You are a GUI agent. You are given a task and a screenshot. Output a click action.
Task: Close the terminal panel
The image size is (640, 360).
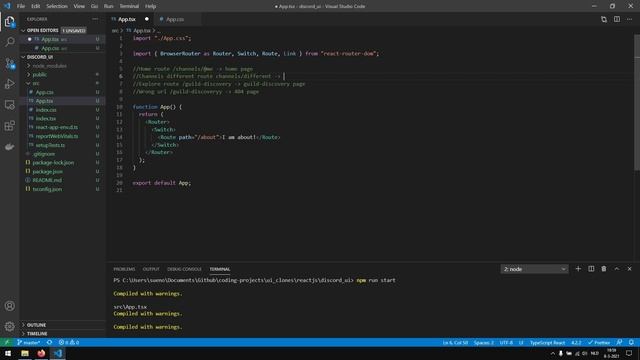pyautogui.click(x=629, y=269)
